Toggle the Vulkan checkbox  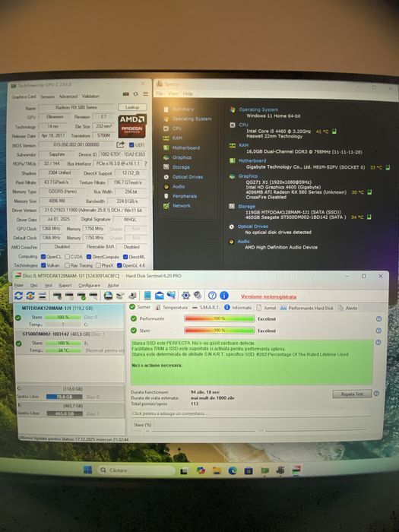(x=43, y=265)
